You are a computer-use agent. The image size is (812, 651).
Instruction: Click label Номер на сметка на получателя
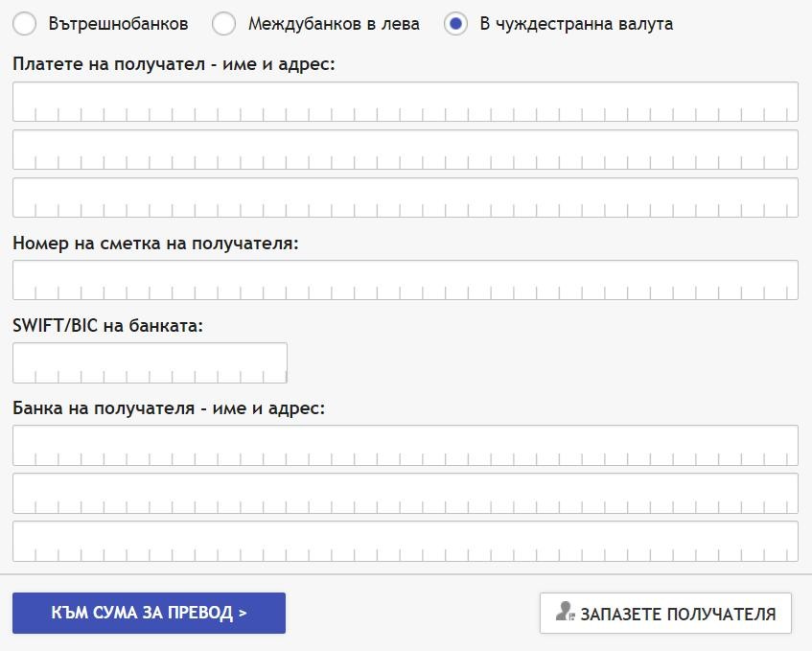point(156,243)
